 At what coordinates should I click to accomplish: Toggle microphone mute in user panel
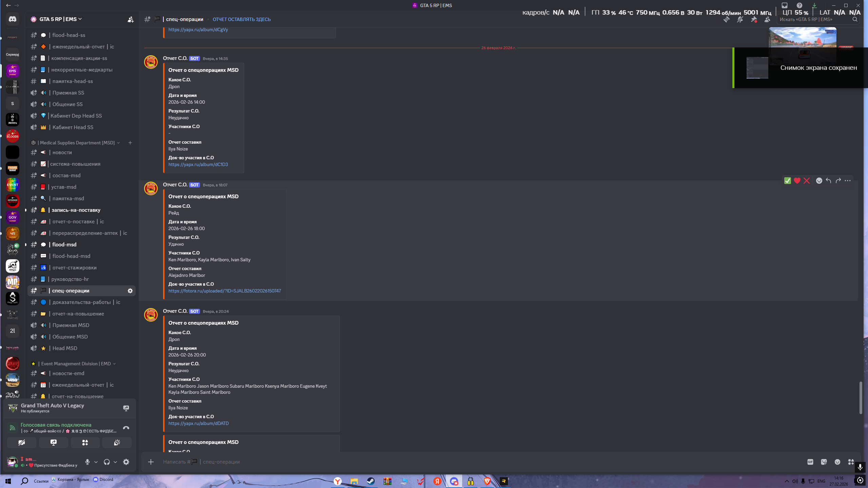point(87,462)
